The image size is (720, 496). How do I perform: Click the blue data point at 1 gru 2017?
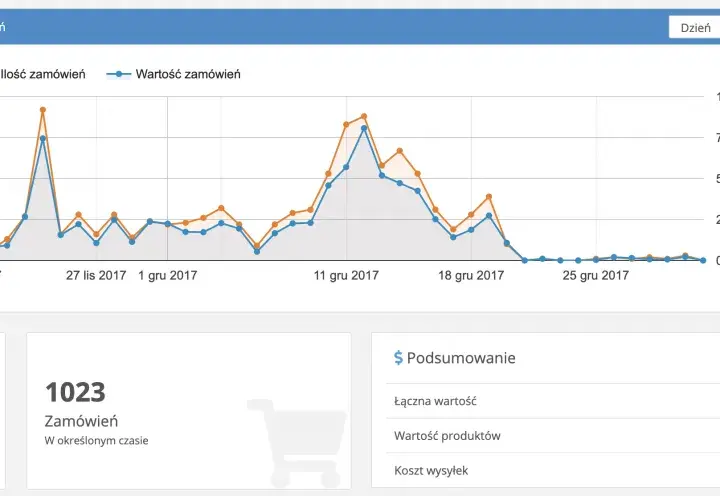(168, 224)
